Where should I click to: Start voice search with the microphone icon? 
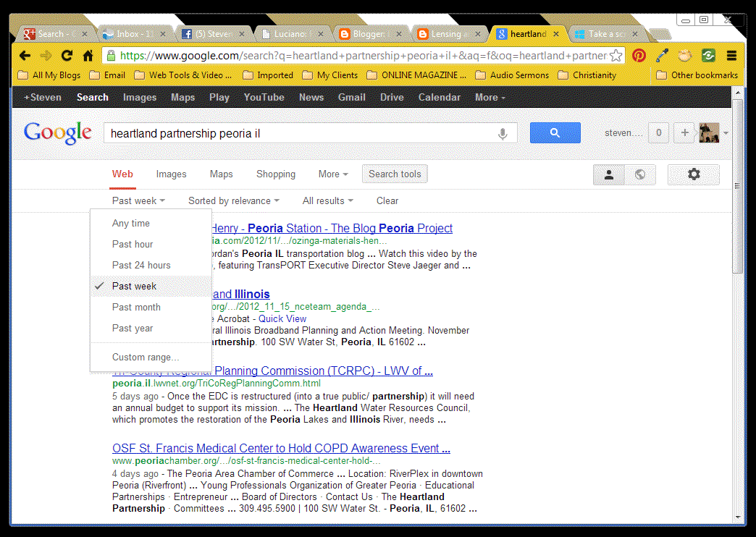(x=503, y=133)
